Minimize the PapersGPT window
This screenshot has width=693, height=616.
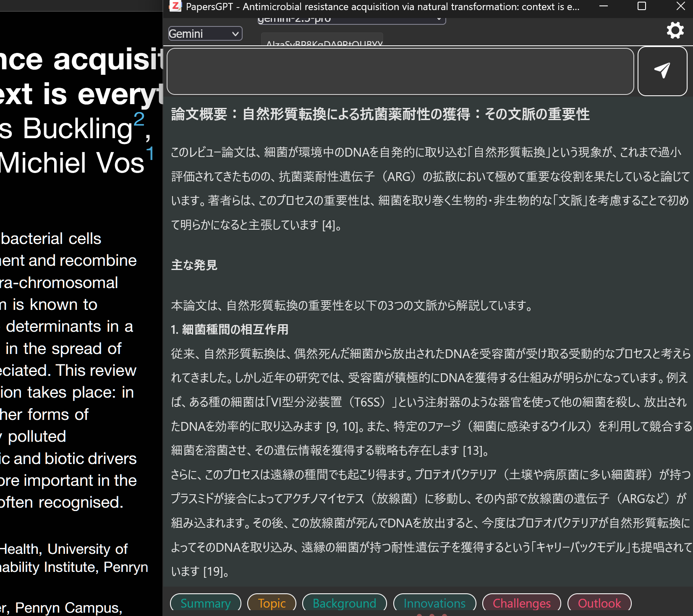pyautogui.click(x=604, y=6)
